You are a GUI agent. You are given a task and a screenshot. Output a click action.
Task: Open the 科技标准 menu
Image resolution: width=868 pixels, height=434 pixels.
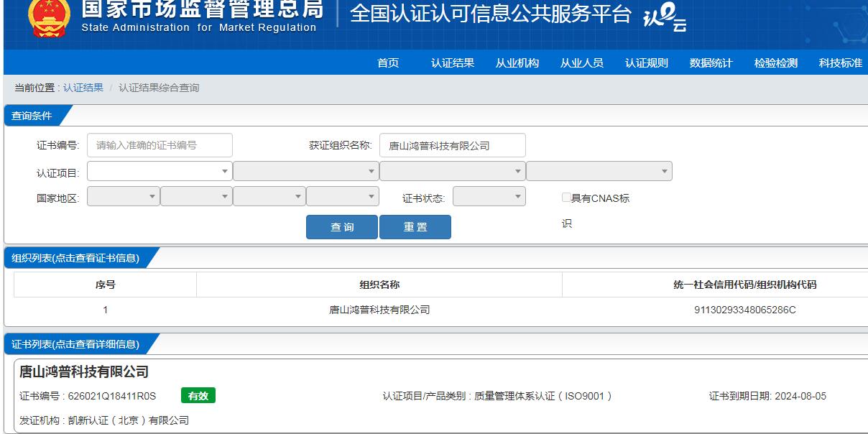tap(841, 63)
